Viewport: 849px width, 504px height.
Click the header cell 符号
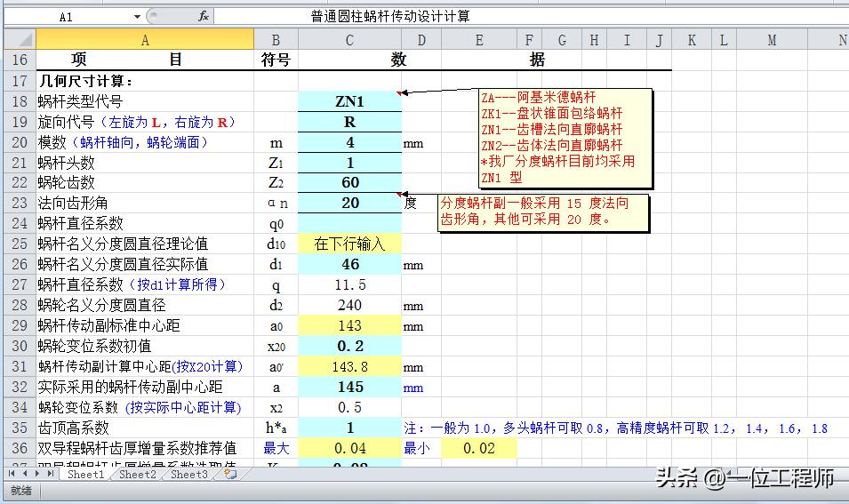click(276, 60)
